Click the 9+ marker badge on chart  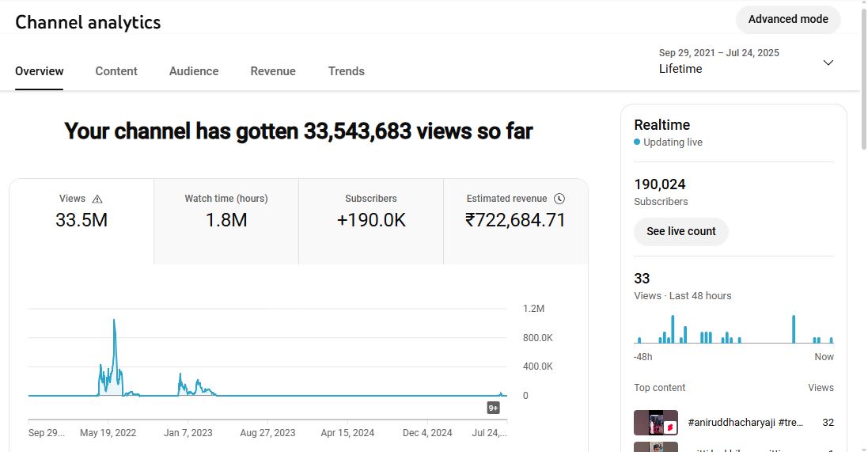pos(493,408)
